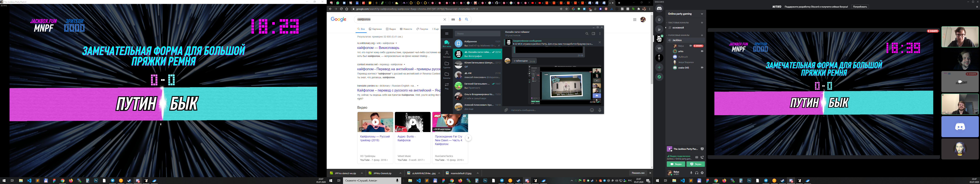
Task: Open Google 'Ещё' more menu
Action: 435,29
